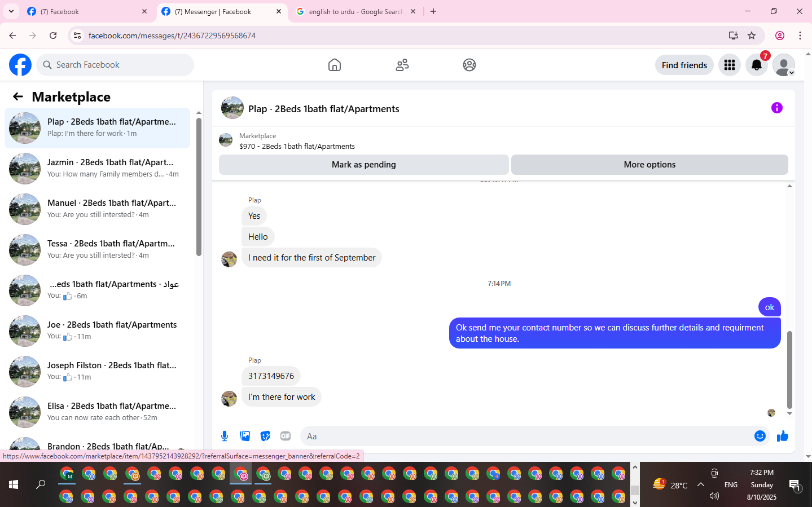
Task: Show hidden system tray icons
Action: tap(701, 484)
